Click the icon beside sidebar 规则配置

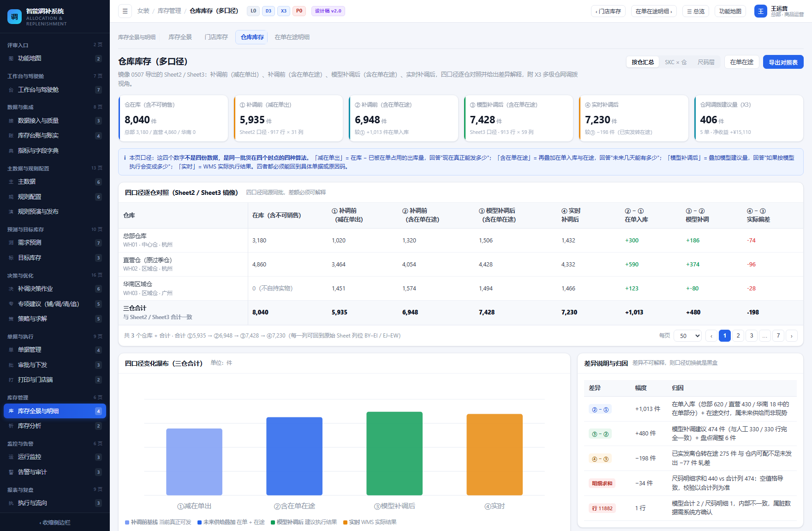[x=11, y=197]
